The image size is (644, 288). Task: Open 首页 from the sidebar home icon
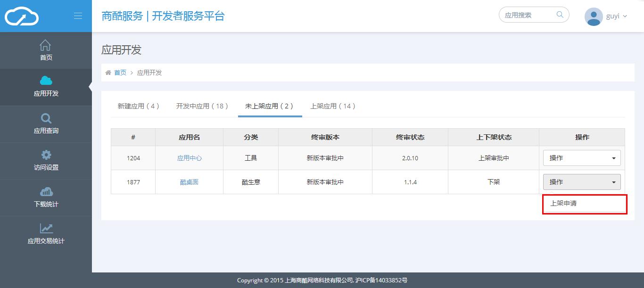(45, 45)
